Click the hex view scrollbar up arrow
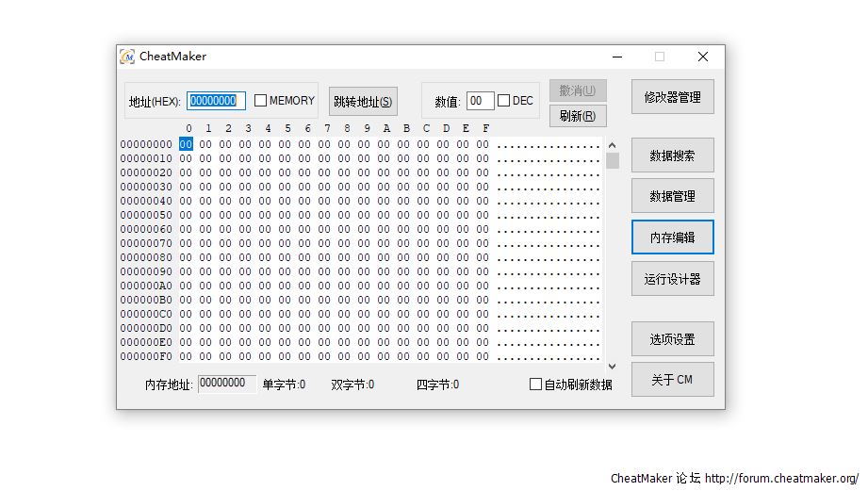This screenshot has width=868, height=491. click(612, 145)
